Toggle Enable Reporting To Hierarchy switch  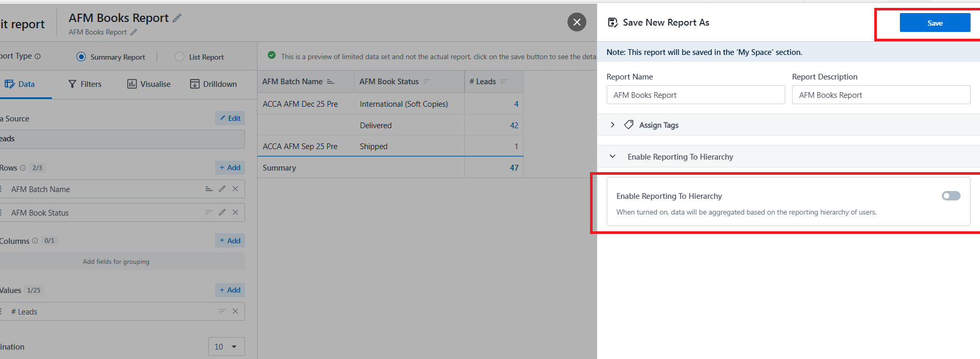point(951,196)
